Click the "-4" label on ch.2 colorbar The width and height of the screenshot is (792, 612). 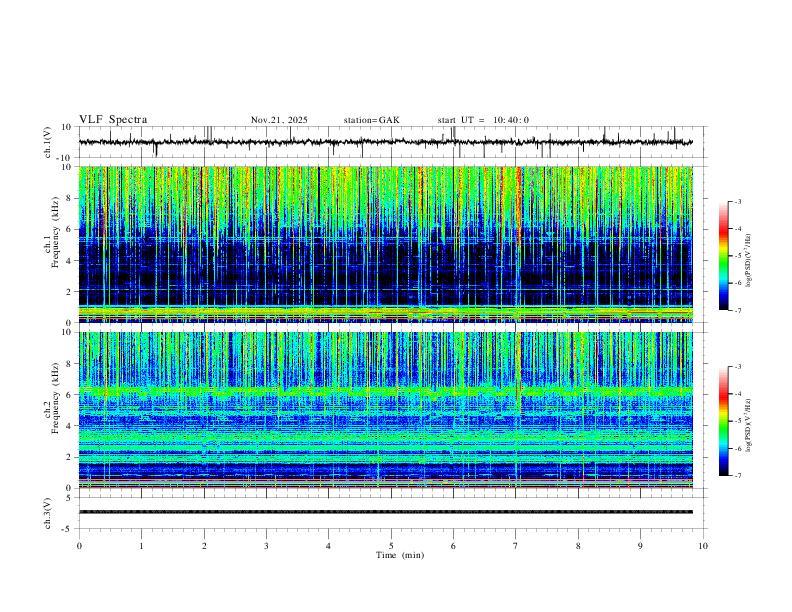[x=737, y=394]
